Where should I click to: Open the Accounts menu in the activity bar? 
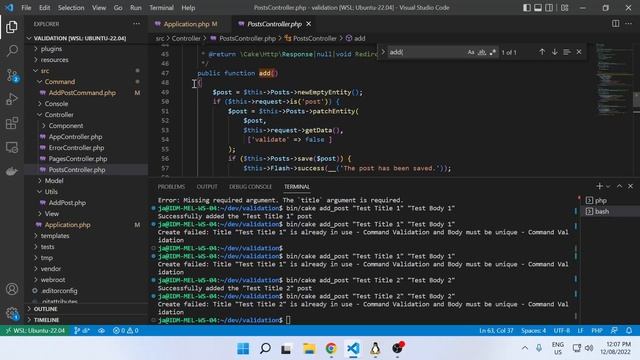(x=12, y=289)
